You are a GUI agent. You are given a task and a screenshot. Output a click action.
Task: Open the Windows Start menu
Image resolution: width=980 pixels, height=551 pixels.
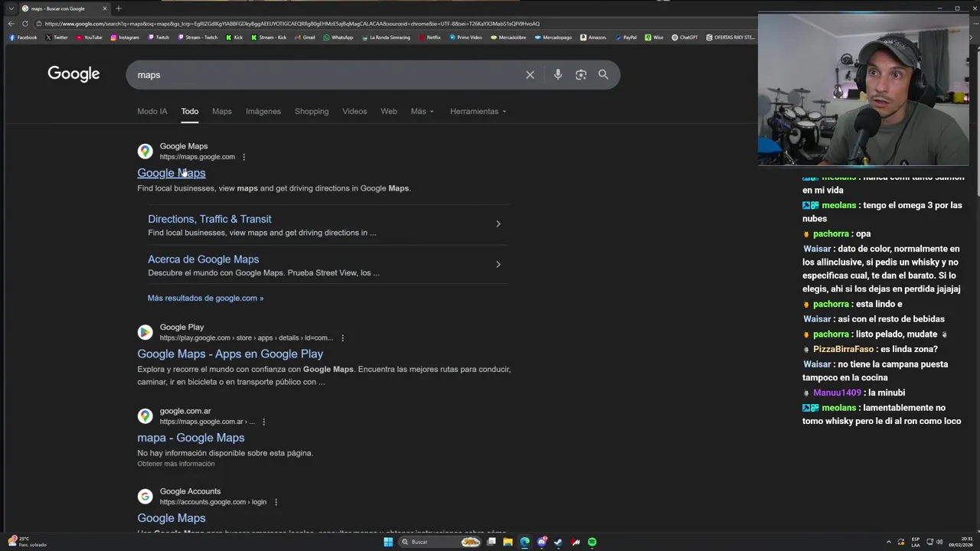[x=388, y=542]
